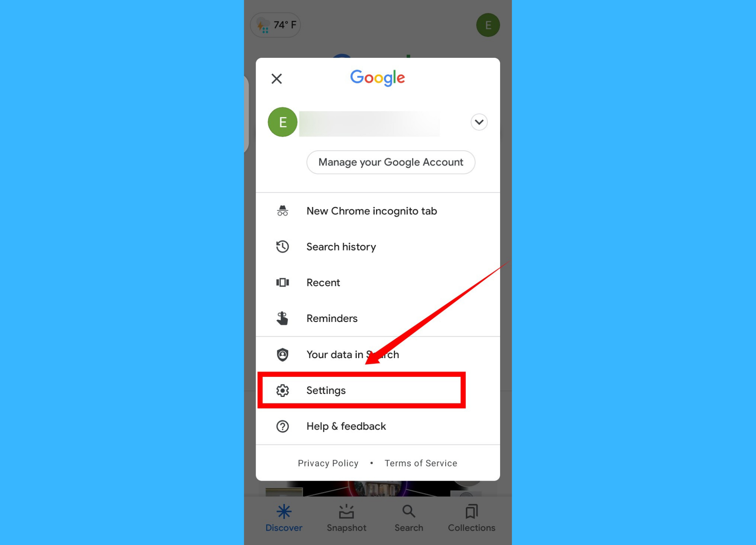Click the Terms of Service link
Viewport: 756px width, 545px height.
421,464
